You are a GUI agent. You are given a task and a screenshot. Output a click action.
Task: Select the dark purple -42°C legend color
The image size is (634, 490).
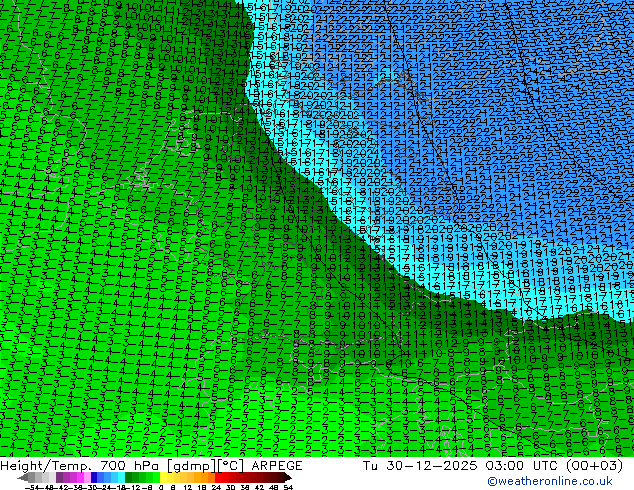(59, 477)
